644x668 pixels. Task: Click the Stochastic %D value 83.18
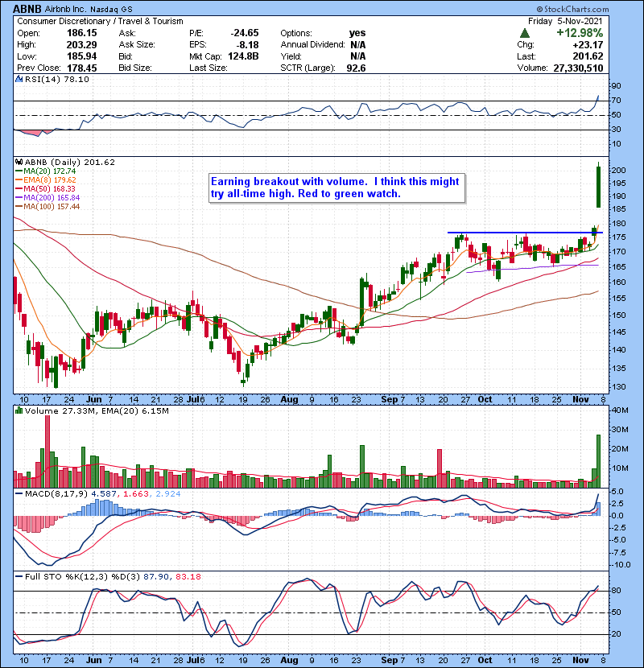188,576
